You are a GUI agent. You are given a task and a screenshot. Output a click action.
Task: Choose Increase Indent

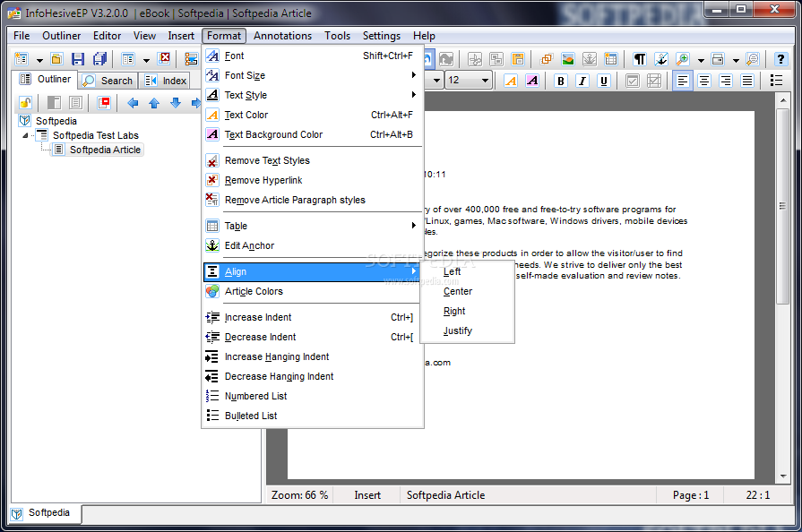pyautogui.click(x=313, y=317)
